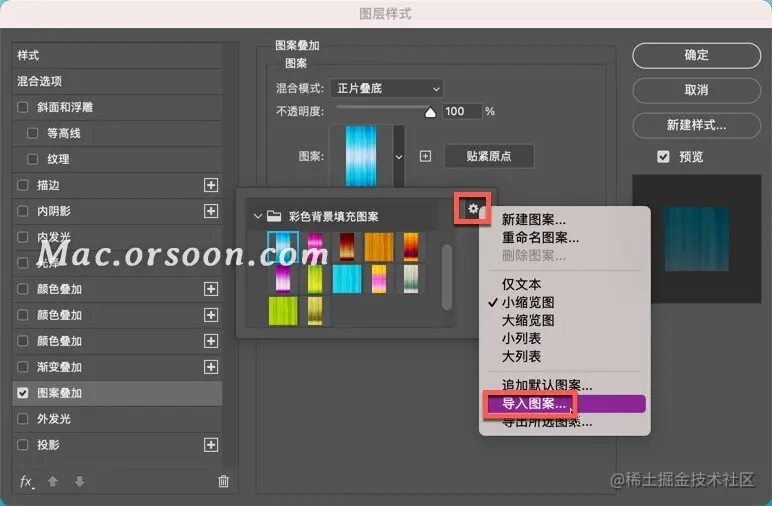The height and width of the screenshot is (506, 772).
Task: Move effect up with the up arrow icon
Action: click(53, 481)
